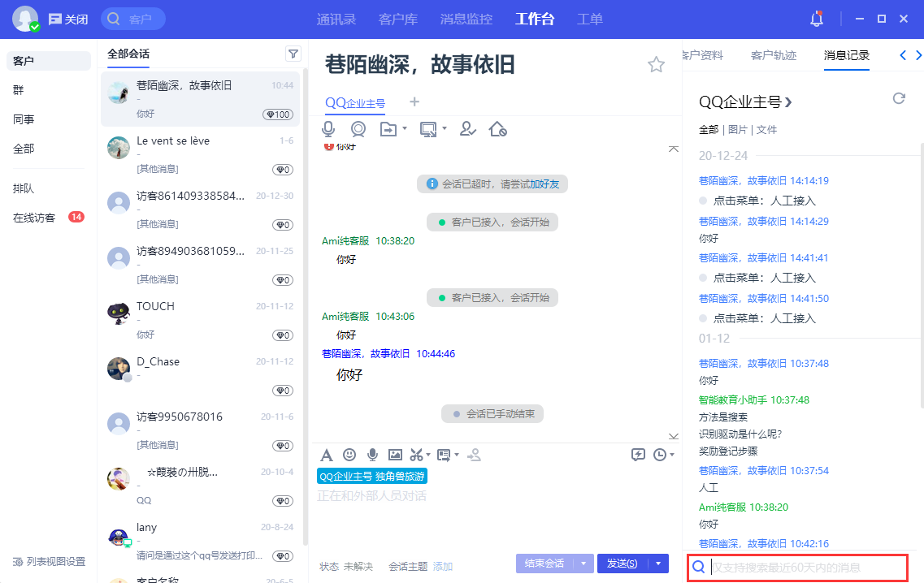Screen dimensions: 924x583
Task: Click the house block icon
Action: pyautogui.click(x=498, y=129)
